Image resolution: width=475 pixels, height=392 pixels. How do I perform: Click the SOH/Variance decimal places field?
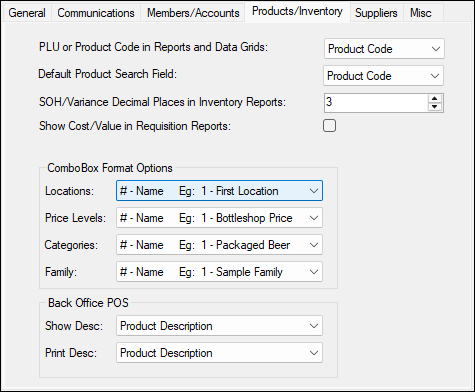(x=376, y=103)
